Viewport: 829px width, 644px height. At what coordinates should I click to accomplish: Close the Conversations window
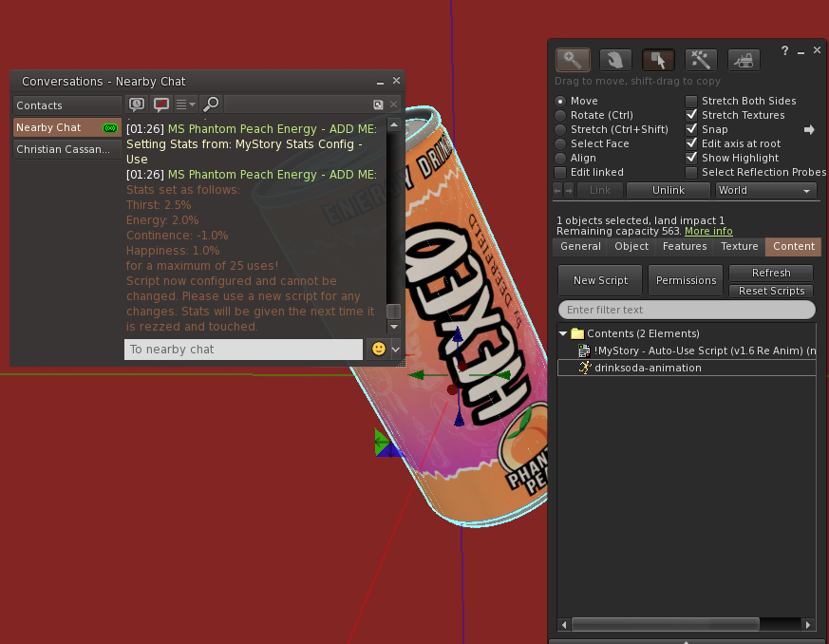click(397, 81)
